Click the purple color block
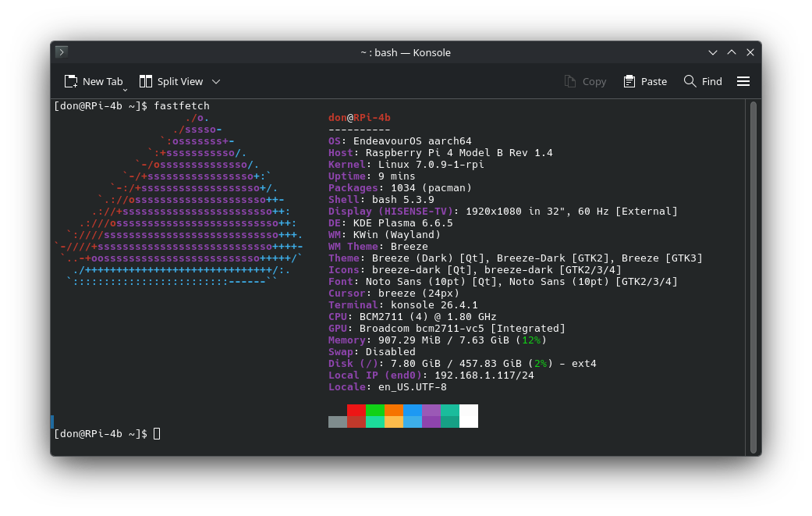The image size is (812, 516). pos(431,411)
